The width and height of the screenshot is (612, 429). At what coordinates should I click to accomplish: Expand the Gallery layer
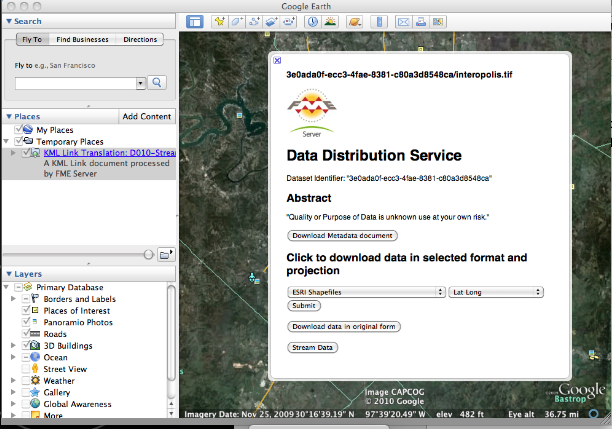13,392
